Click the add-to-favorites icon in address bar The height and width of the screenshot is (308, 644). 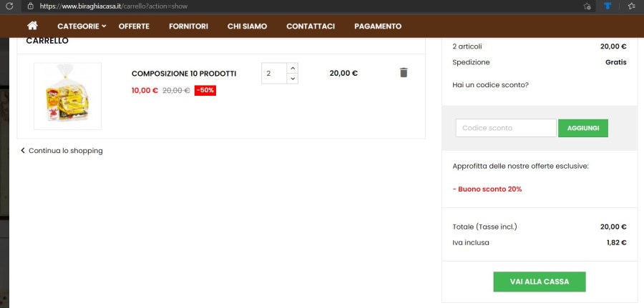tap(587, 6)
